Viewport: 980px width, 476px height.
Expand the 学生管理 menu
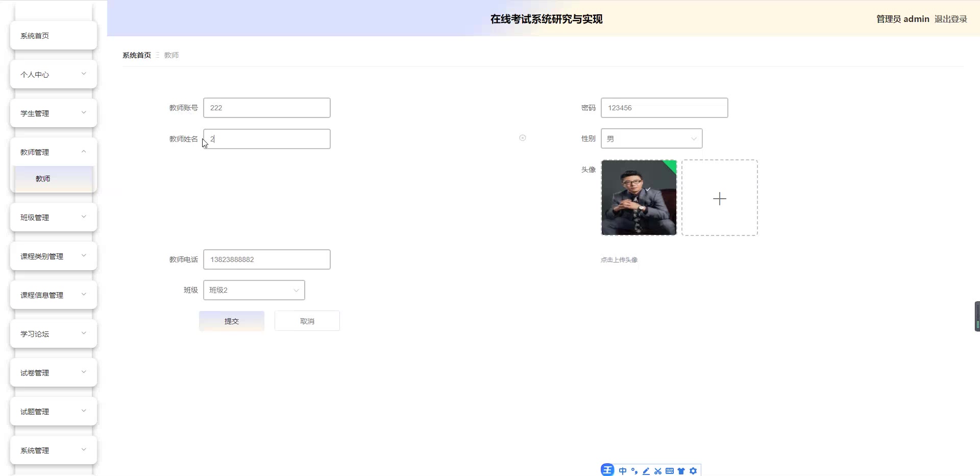coord(54,113)
